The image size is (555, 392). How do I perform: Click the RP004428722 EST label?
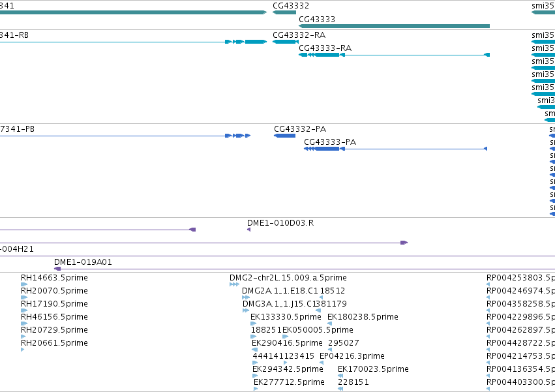[x=520, y=343]
